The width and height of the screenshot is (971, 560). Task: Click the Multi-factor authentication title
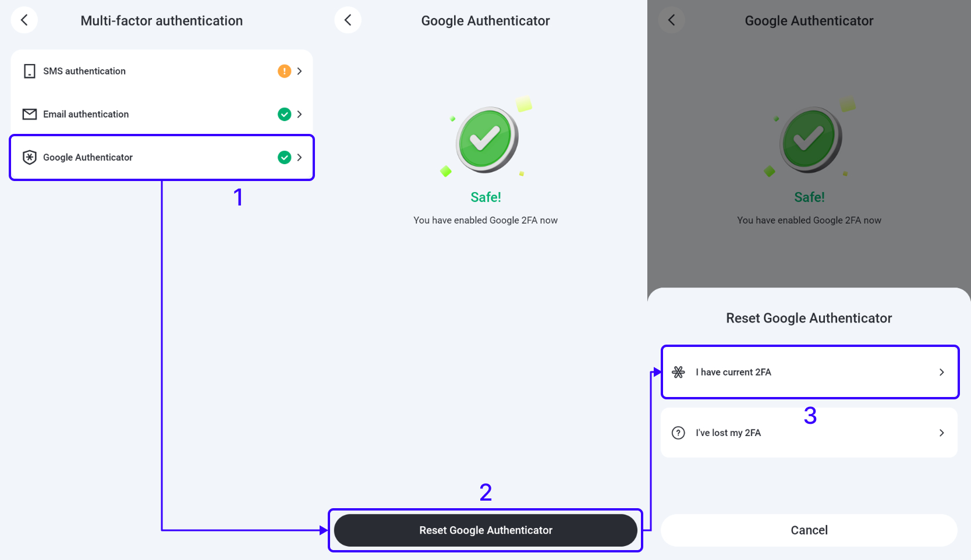pyautogui.click(x=162, y=20)
